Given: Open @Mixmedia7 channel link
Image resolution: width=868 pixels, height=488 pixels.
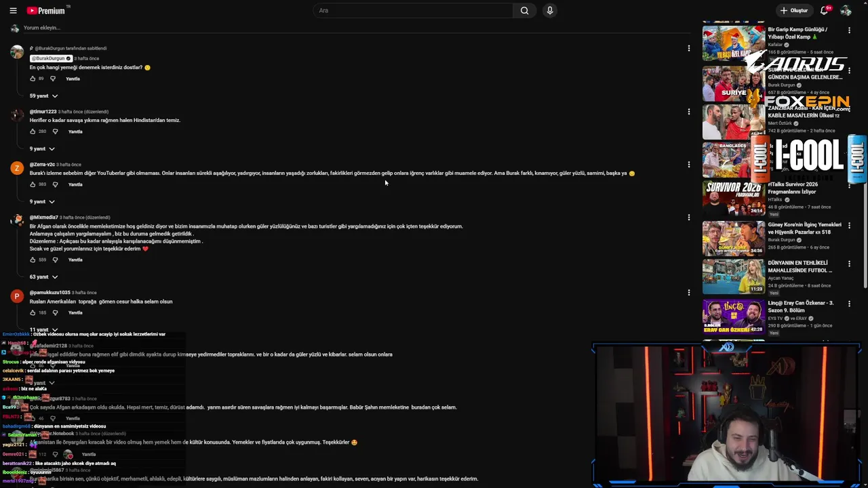Looking at the screenshot, I should click(43, 218).
